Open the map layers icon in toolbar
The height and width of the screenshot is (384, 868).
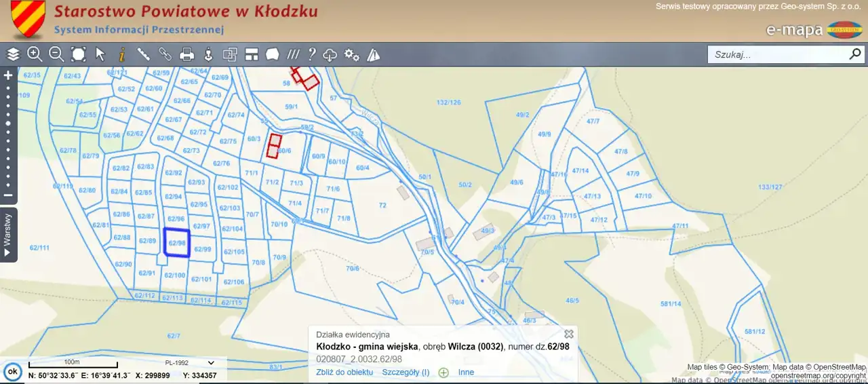tap(13, 54)
